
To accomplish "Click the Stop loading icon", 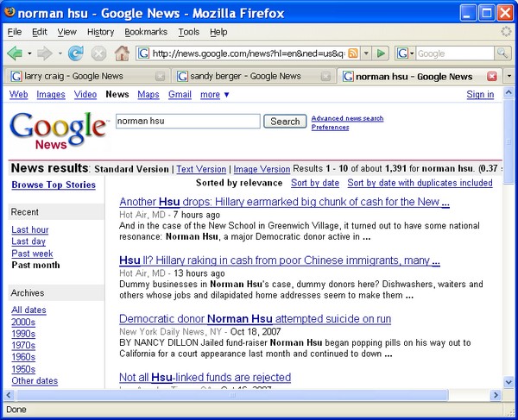I will [x=98, y=53].
